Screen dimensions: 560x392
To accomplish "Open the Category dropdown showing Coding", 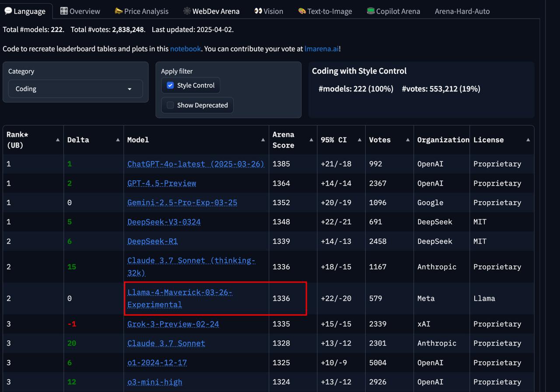I will [x=75, y=89].
